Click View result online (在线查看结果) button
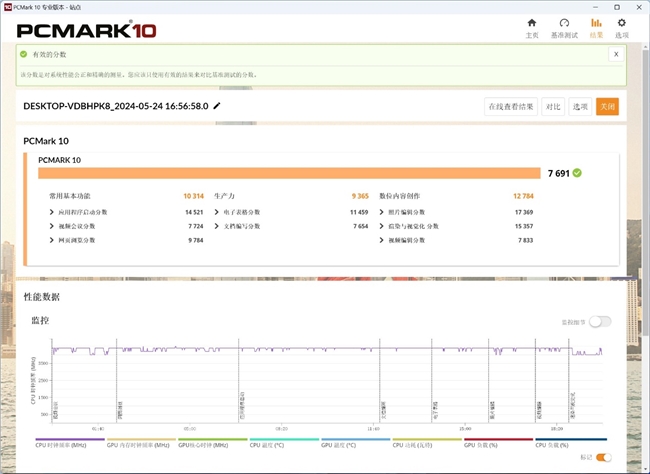This screenshot has width=650, height=474. point(511,107)
